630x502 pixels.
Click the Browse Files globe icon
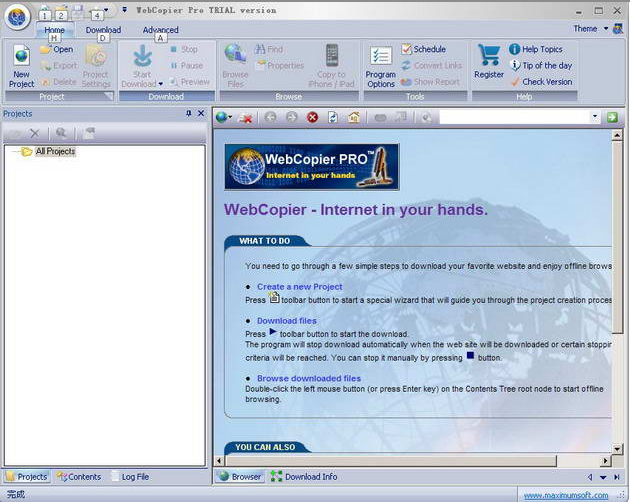(235, 55)
